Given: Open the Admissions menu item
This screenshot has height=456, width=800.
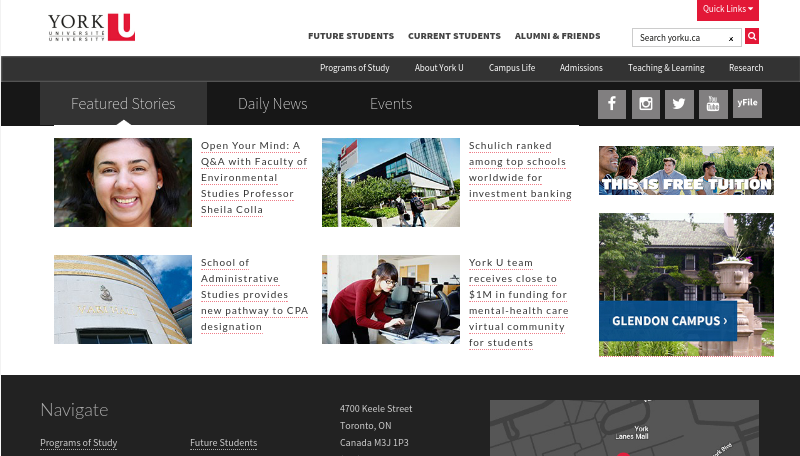Looking at the screenshot, I should click(x=581, y=68).
